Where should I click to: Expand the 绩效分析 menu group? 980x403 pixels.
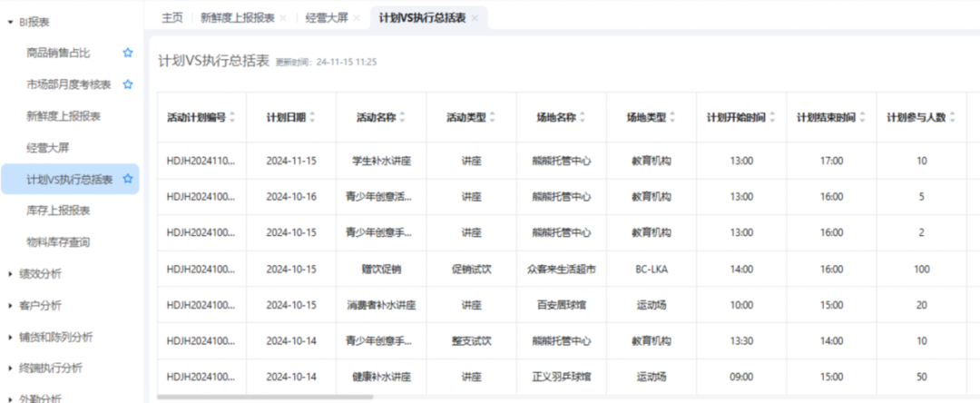pos(11,274)
